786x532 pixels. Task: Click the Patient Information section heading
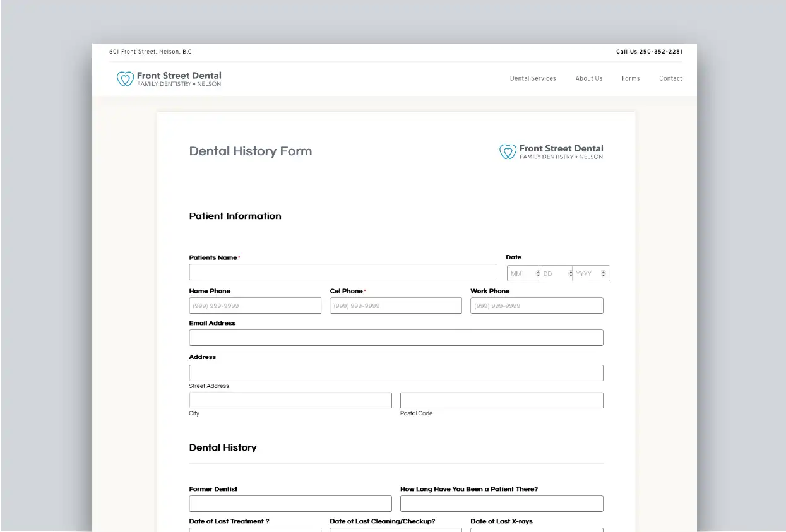point(235,216)
